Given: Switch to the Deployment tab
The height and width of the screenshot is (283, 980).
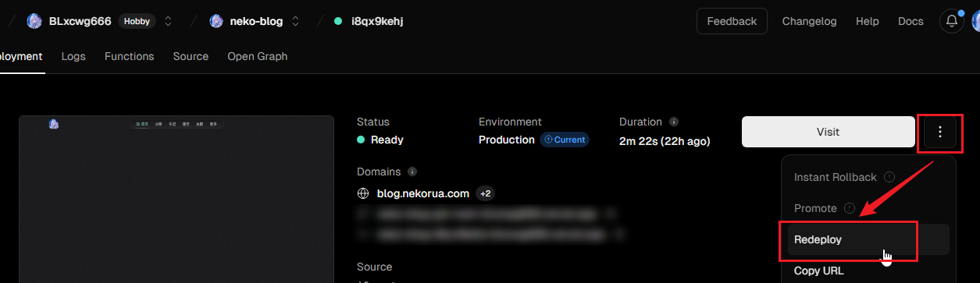Looking at the screenshot, I should point(21,56).
